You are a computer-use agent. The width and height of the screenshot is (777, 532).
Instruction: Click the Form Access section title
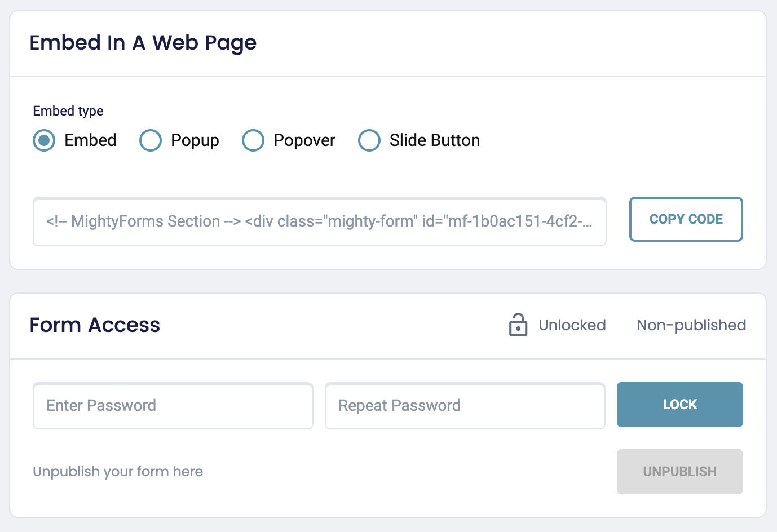point(95,325)
